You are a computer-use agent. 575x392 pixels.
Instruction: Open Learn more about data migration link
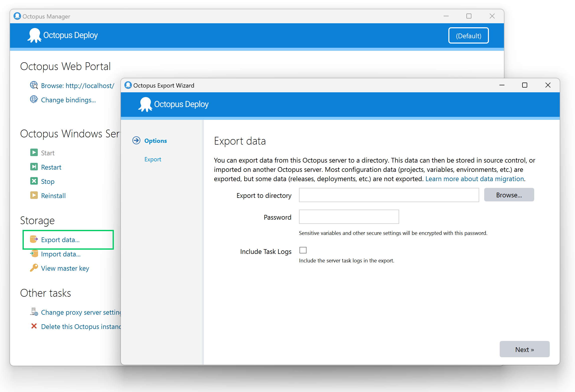475,179
